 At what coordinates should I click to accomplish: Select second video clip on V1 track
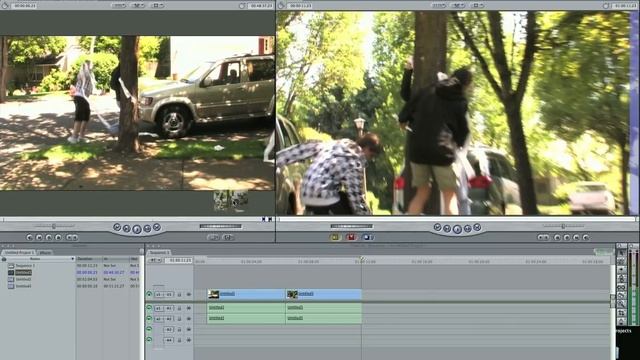[324, 294]
